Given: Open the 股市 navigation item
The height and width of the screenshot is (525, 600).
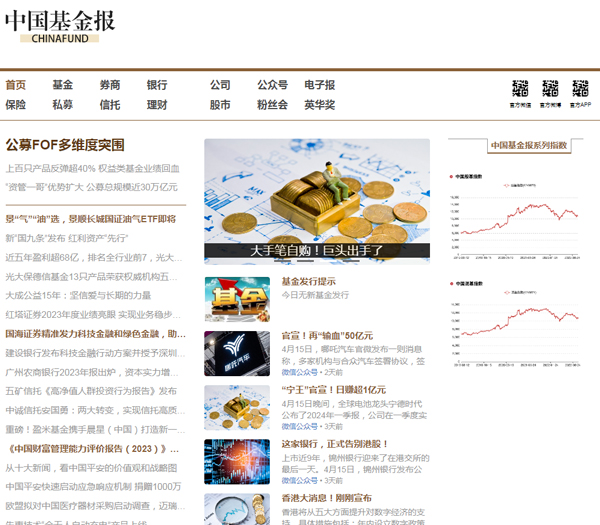Looking at the screenshot, I should (220, 104).
